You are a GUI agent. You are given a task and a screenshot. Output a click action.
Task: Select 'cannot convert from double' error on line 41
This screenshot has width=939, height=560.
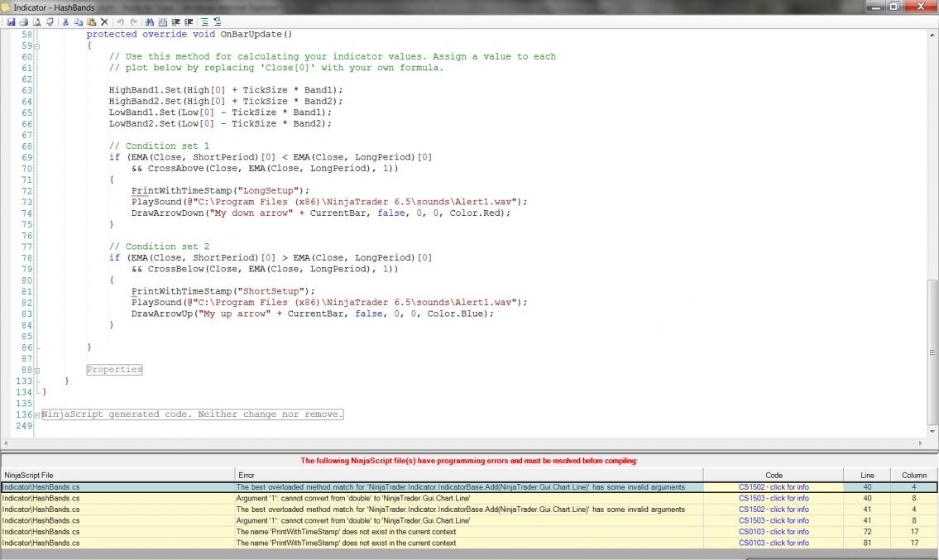469,520
